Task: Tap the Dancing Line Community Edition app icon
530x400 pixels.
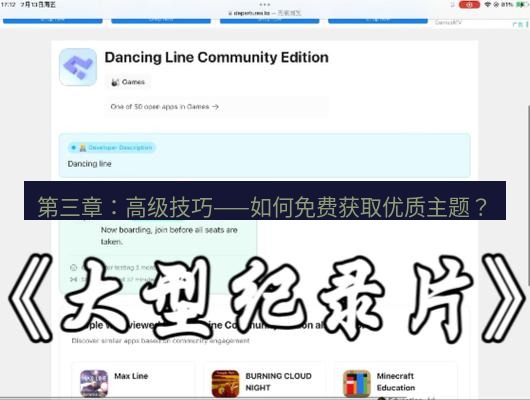Action: [78, 67]
